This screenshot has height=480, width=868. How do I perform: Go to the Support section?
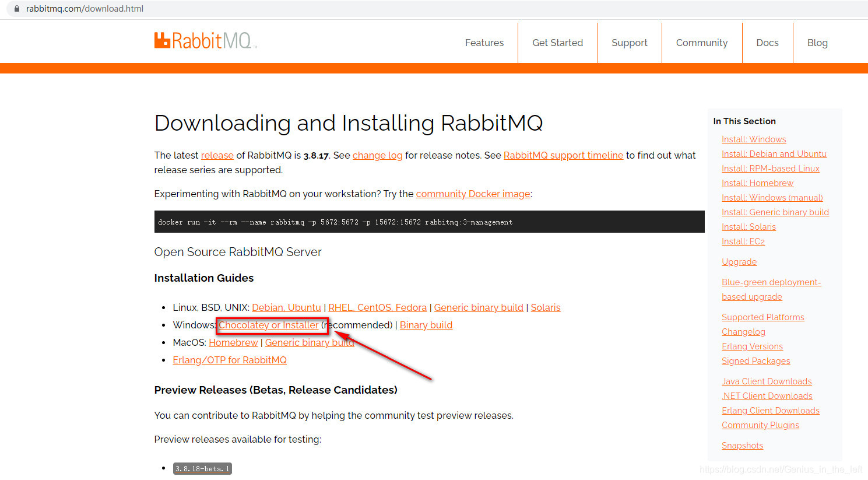tap(630, 43)
